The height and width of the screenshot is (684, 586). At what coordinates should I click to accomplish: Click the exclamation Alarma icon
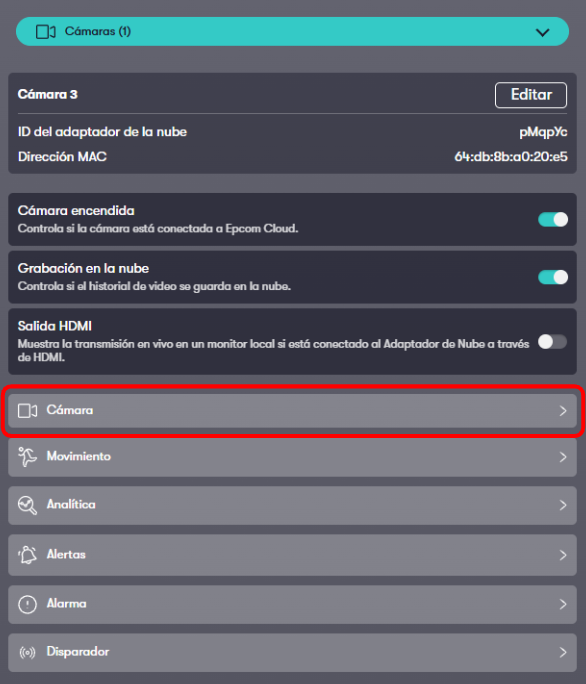(x=27, y=604)
